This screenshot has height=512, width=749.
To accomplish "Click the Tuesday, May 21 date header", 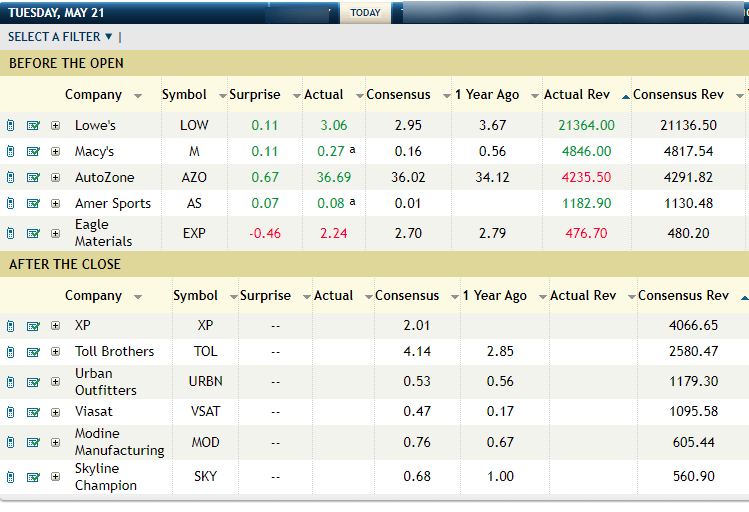I will (56, 13).
